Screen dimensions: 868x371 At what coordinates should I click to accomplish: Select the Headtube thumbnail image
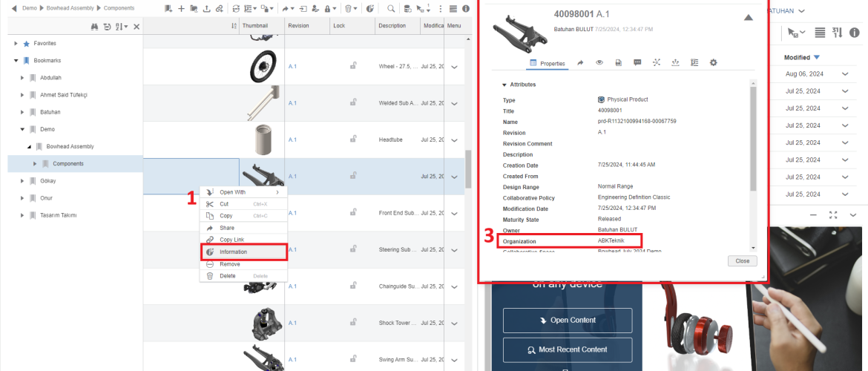coord(261,139)
